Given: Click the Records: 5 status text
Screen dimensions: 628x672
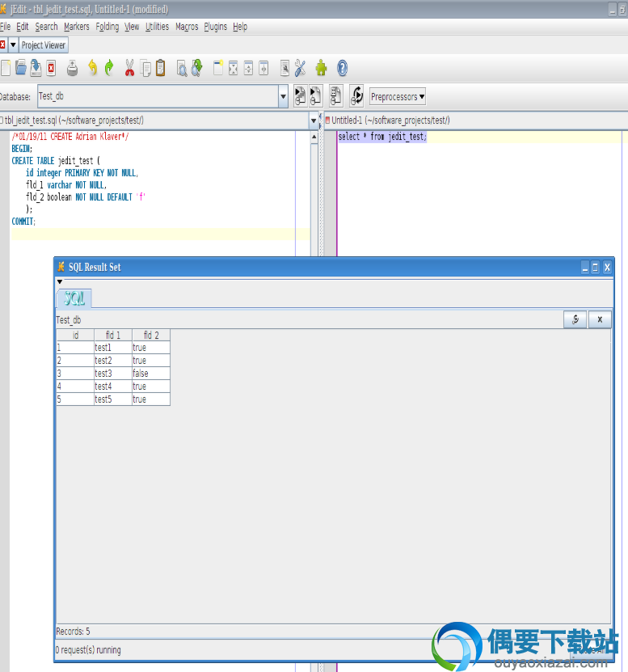Looking at the screenshot, I should click(74, 632).
